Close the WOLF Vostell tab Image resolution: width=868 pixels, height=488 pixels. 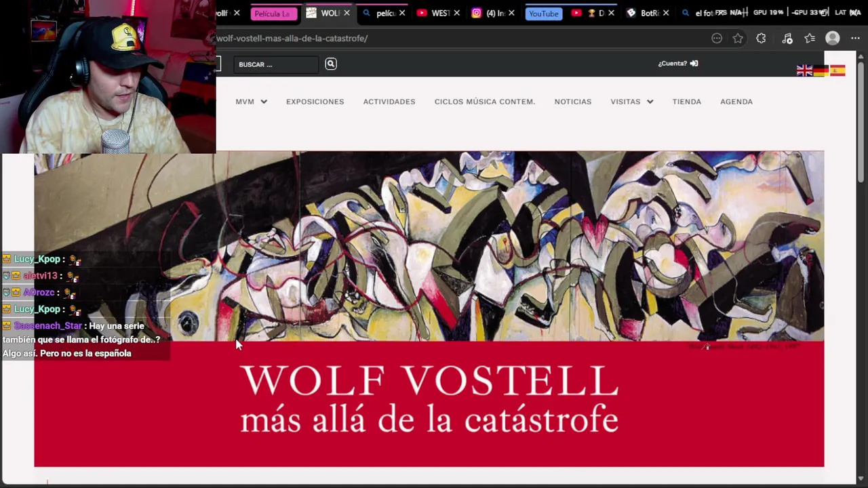pyautogui.click(x=347, y=13)
